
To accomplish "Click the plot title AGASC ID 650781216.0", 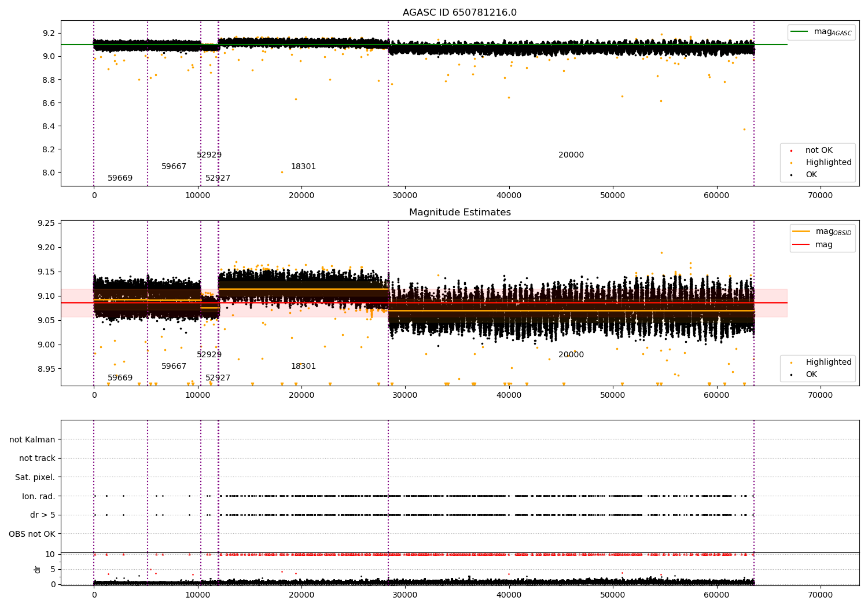I will (460, 13).
